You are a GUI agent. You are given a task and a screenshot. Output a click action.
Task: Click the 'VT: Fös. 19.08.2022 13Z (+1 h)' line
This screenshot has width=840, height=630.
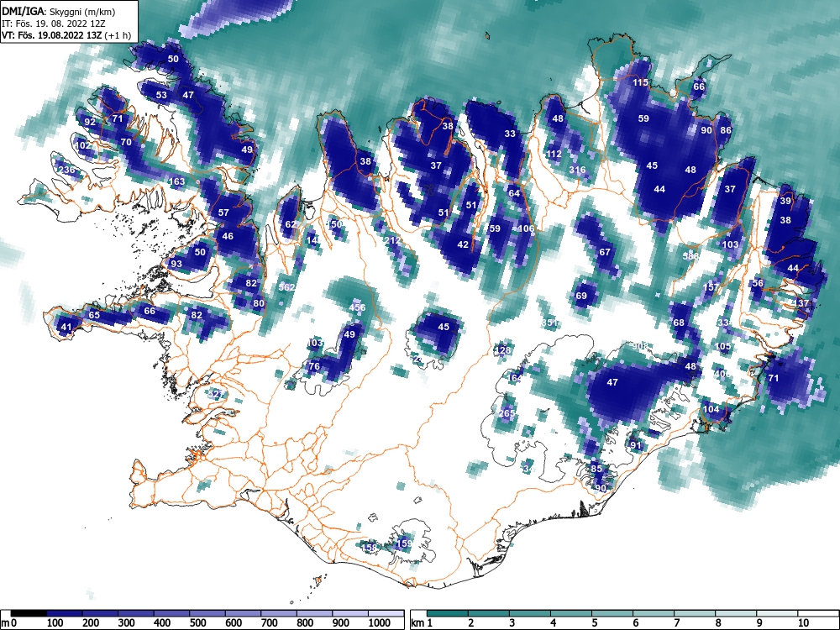pos(66,35)
